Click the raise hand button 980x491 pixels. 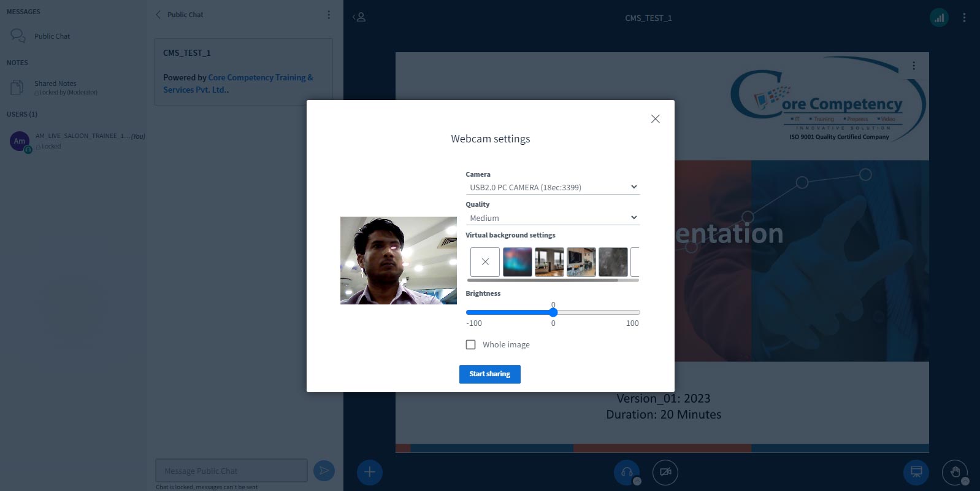coord(955,473)
